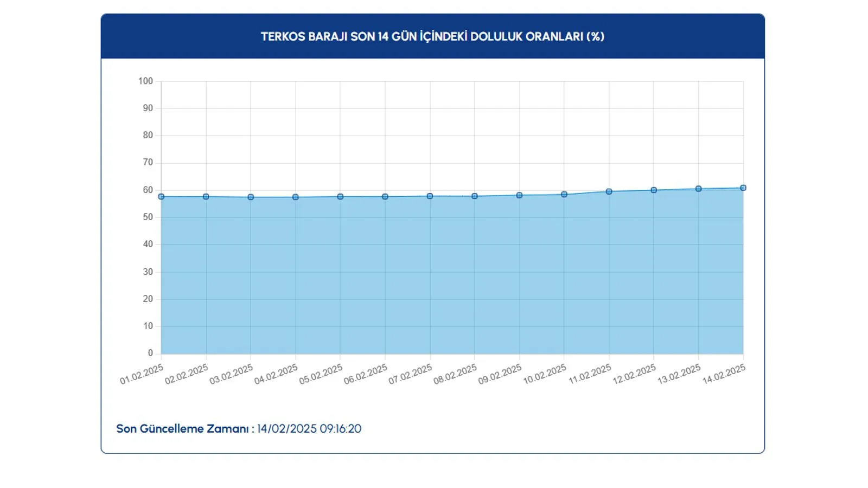Click the x-axis label '05.02.2025'
This screenshot has width=868, height=488.
click(321, 374)
